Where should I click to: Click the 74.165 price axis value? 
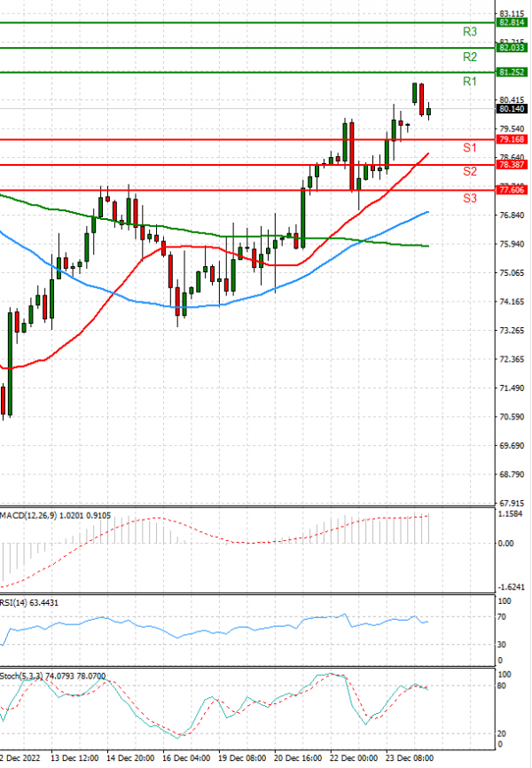[512, 302]
